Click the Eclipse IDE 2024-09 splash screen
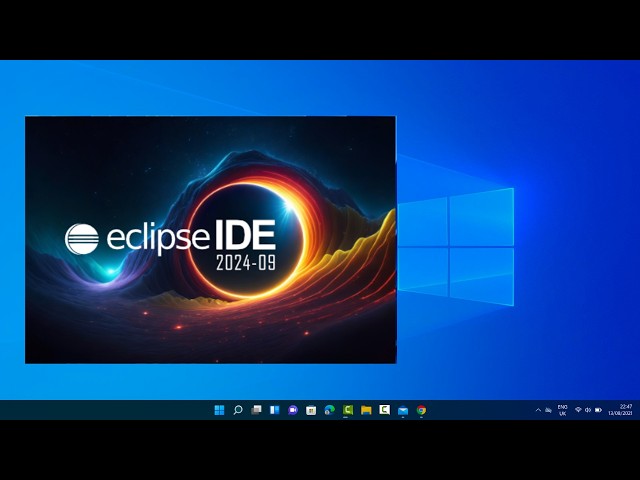This screenshot has height=480, width=640. (211, 240)
